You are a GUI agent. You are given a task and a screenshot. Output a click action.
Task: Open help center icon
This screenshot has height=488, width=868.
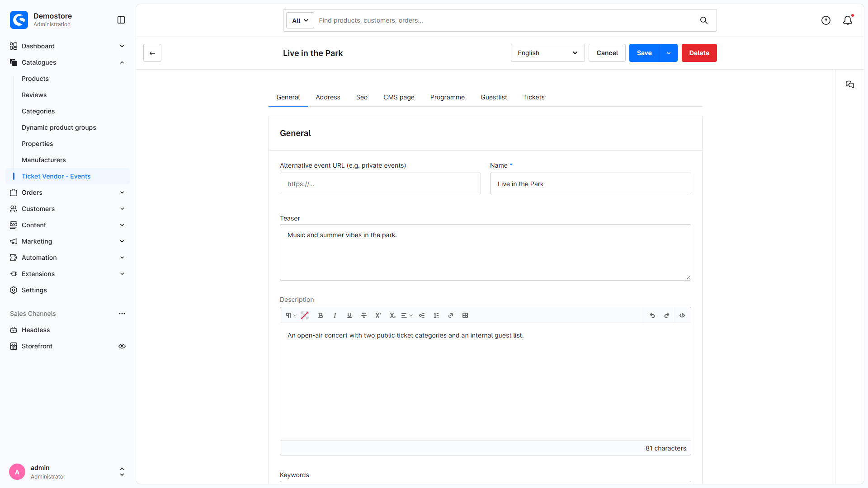point(826,20)
